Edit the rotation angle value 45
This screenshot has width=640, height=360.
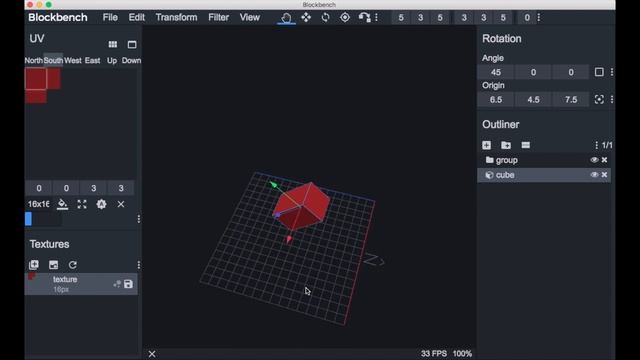coord(496,72)
